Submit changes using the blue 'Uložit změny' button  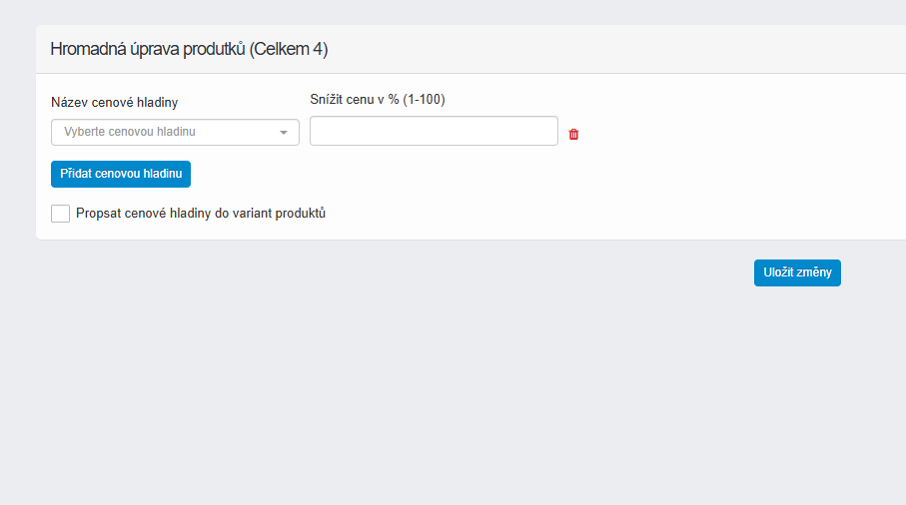[x=797, y=273]
